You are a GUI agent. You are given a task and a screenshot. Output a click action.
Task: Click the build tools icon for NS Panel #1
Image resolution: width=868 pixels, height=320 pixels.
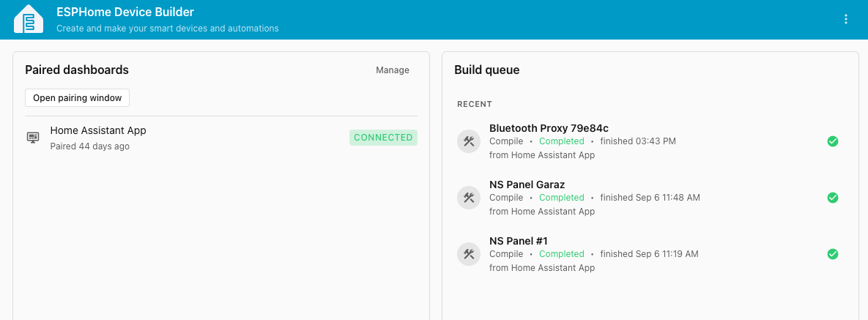coord(469,254)
